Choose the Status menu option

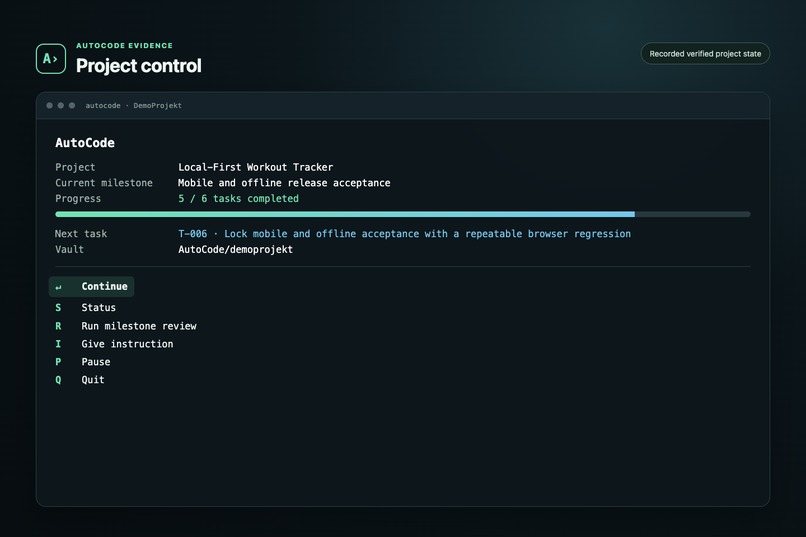tap(86, 307)
